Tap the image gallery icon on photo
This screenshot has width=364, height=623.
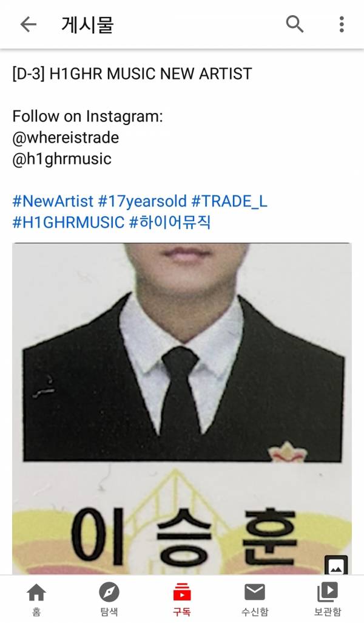click(x=336, y=565)
